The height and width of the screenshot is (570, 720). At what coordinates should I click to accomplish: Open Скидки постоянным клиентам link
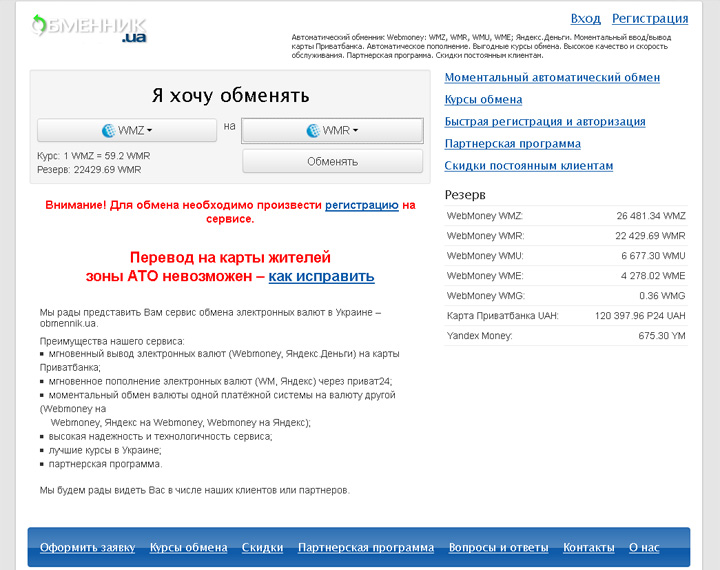coord(528,165)
